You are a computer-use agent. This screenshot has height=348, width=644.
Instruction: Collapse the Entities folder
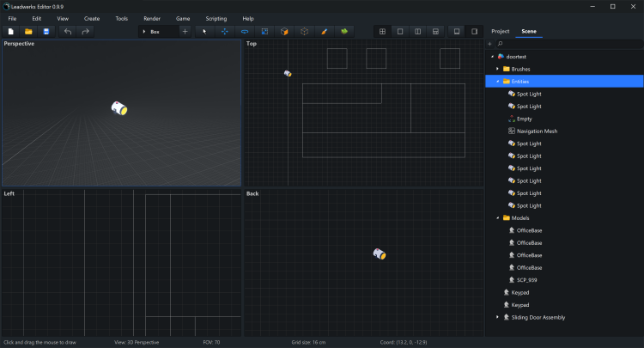(497, 81)
